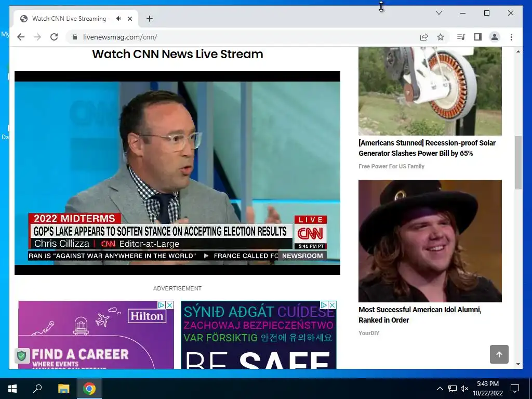Open File Explorer from taskbar
Screen dimensions: 532x399
(63, 389)
